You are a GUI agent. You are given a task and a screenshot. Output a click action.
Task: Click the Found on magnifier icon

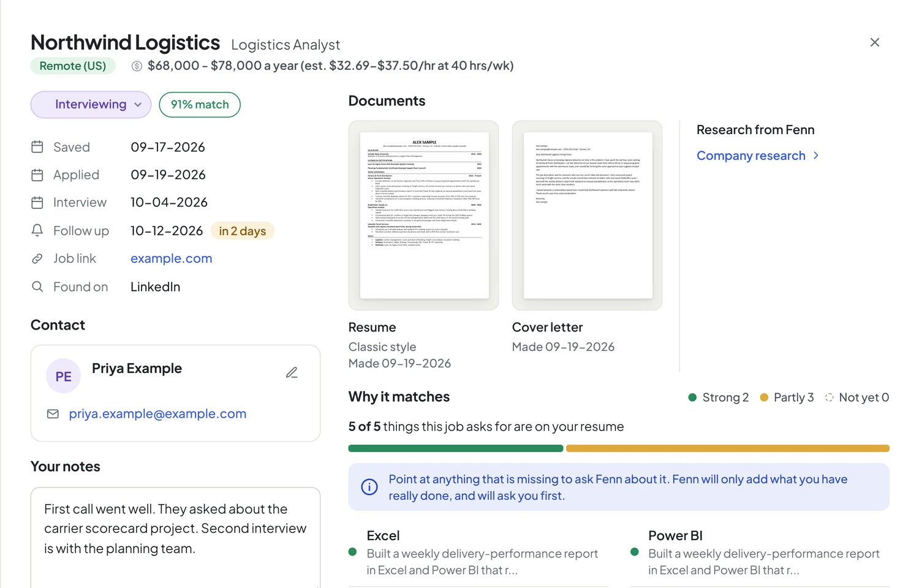tap(37, 287)
